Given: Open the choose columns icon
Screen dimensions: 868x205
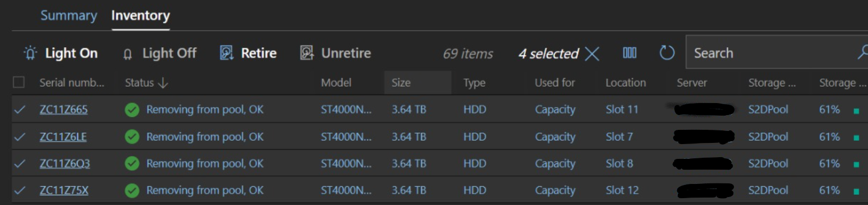Looking at the screenshot, I should [629, 53].
